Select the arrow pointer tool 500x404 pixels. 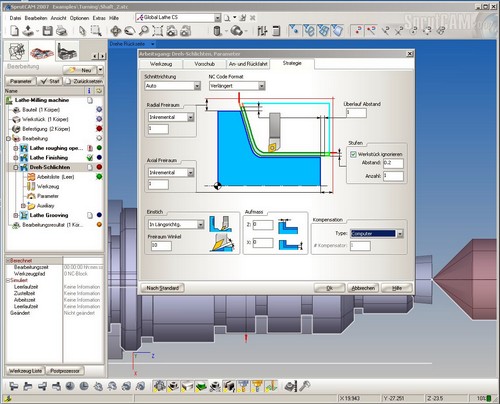[82, 31]
